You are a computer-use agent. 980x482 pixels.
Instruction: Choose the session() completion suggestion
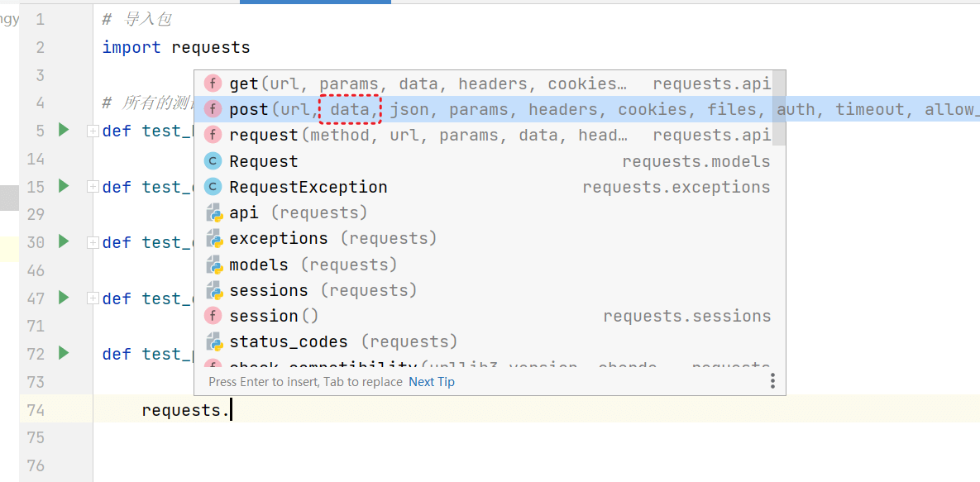tap(273, 316)
